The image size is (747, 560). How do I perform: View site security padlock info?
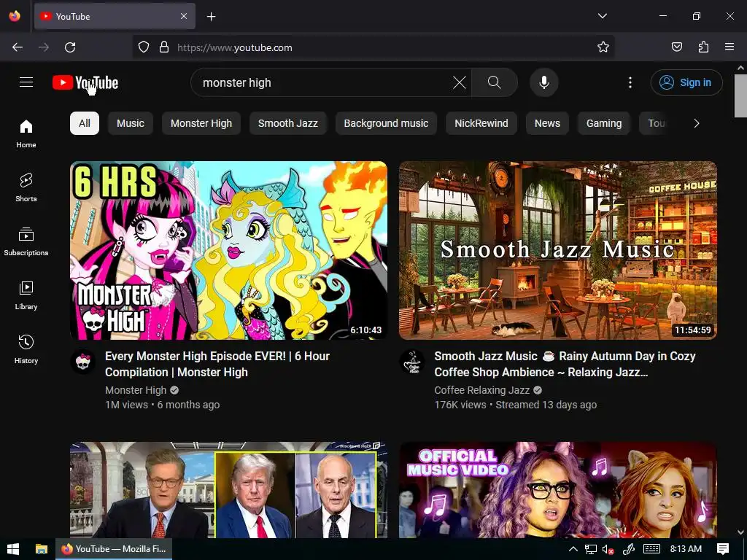pos(164,47)
